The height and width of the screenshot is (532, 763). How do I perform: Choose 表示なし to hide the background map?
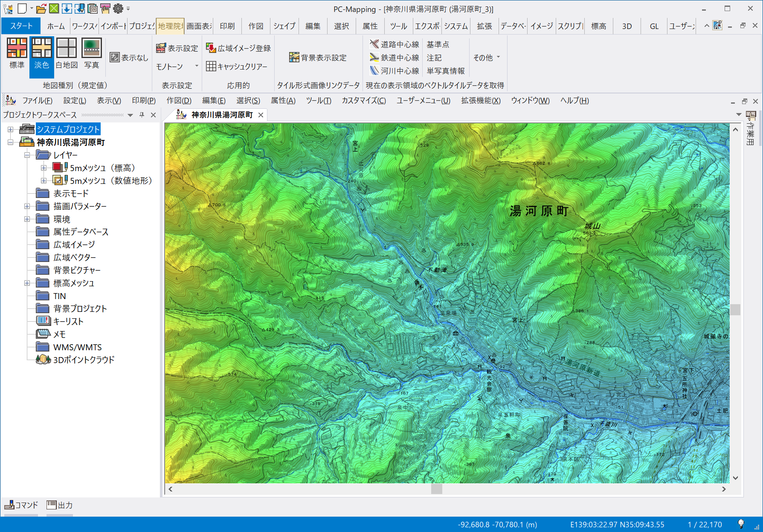click(x=129, y=57)
